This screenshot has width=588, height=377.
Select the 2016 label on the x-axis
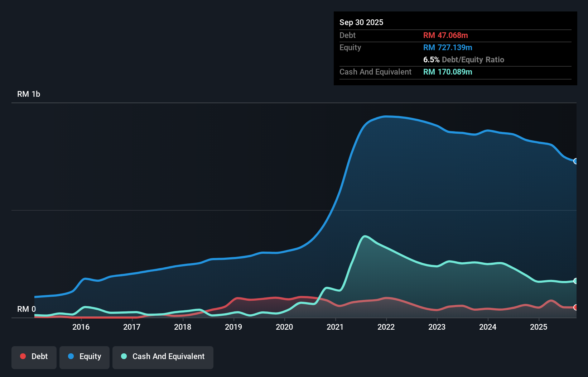click(x=81, y=327)
